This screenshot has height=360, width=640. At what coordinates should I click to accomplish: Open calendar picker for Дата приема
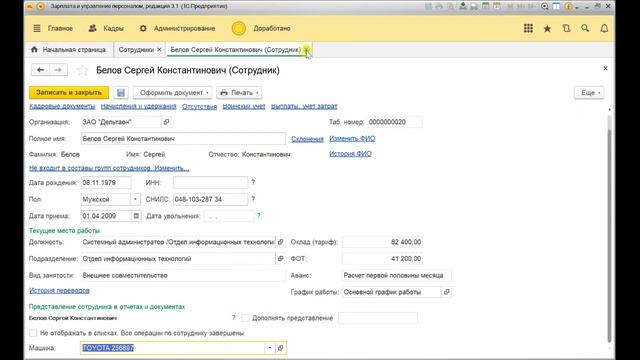point(136,216)
